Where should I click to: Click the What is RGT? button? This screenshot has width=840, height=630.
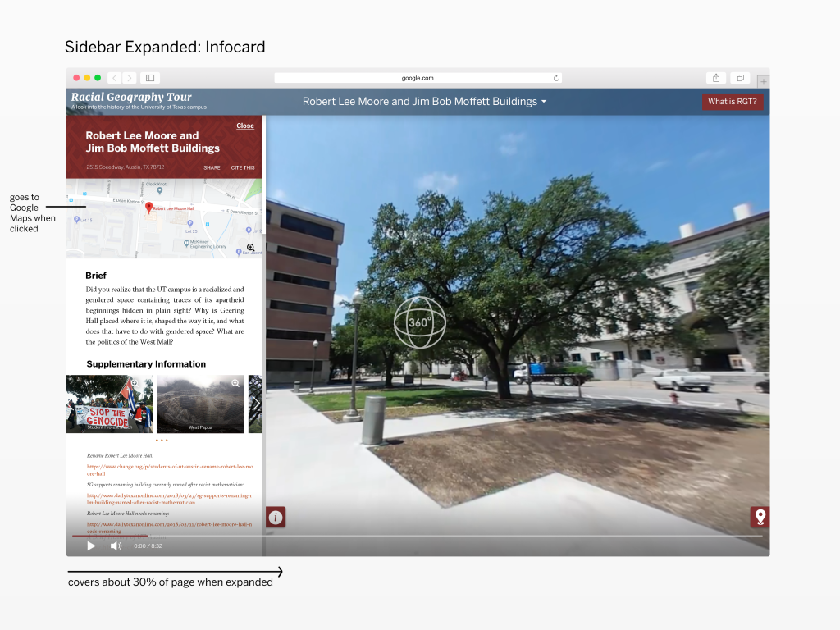pos(733,101)
